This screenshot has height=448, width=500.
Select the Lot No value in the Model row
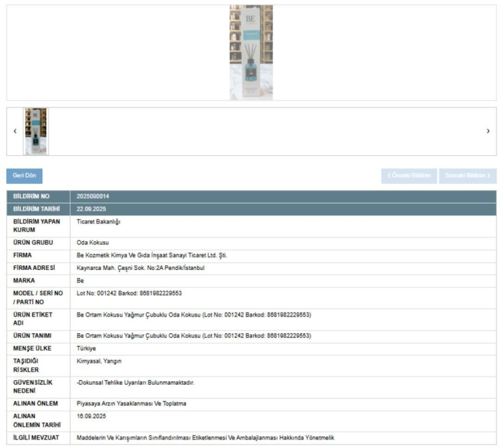tap(129, 293)
